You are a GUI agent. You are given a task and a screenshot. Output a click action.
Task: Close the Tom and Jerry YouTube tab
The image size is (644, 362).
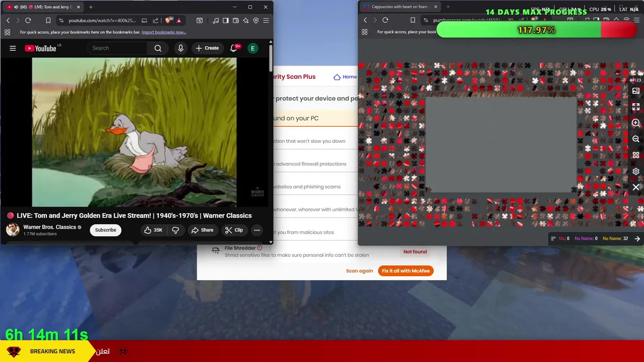(x=78, y=7)
